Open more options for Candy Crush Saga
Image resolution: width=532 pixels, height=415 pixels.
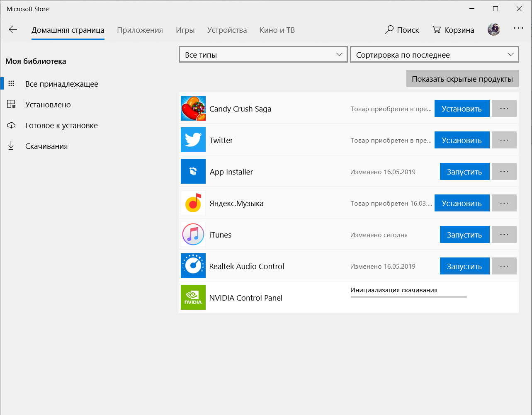[504, 109]
